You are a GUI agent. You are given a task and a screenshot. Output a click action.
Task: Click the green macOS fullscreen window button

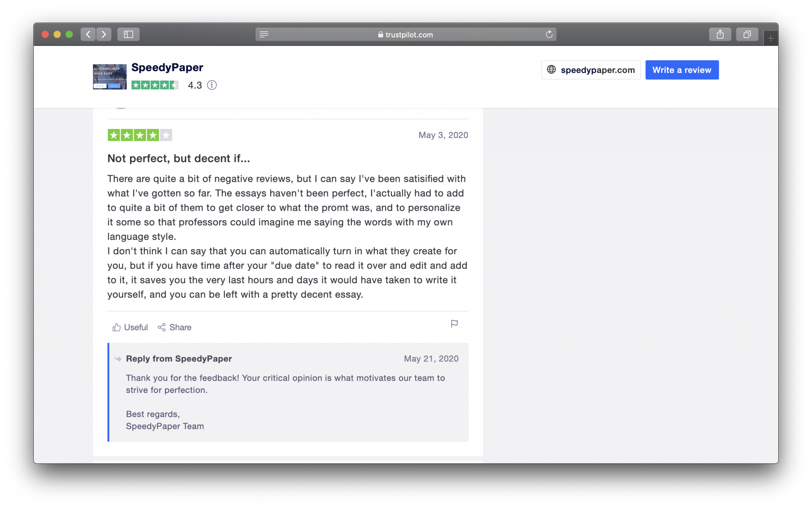[x=69, y=35]
